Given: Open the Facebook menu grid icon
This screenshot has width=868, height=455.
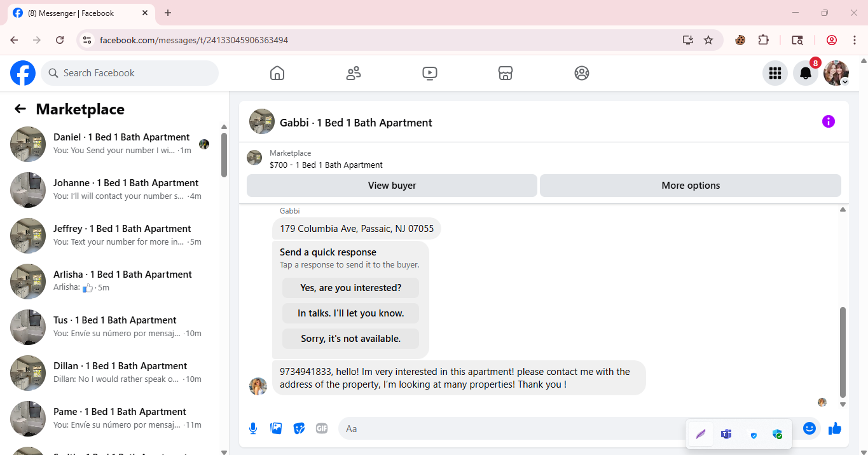Looking at the screenshot, I should tap(775, 73).
